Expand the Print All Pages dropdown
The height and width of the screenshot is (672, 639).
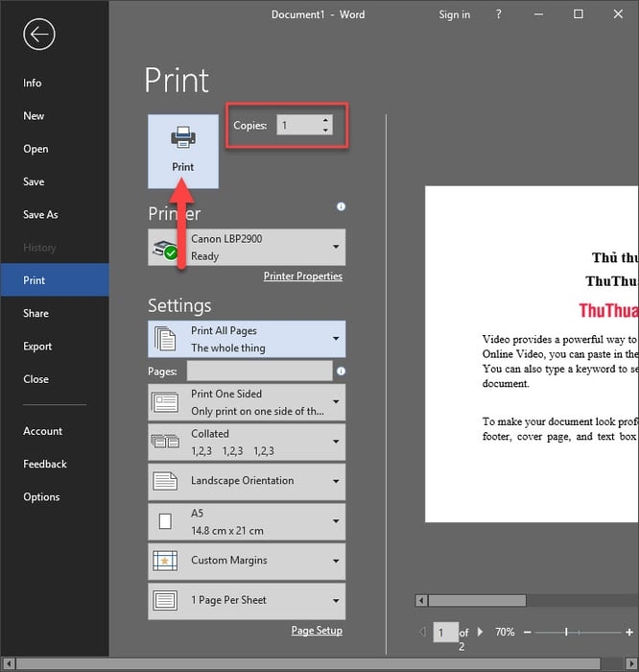pos(247,339)
